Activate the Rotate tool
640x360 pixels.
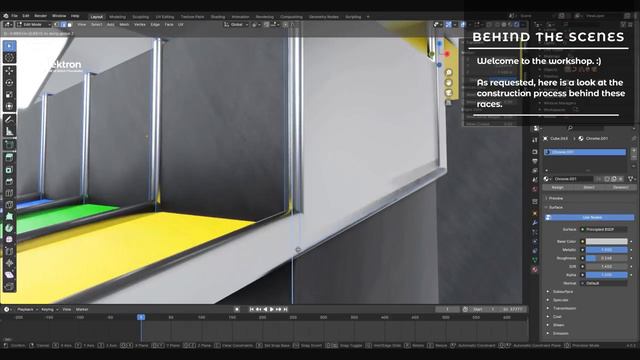click(9, 82)
